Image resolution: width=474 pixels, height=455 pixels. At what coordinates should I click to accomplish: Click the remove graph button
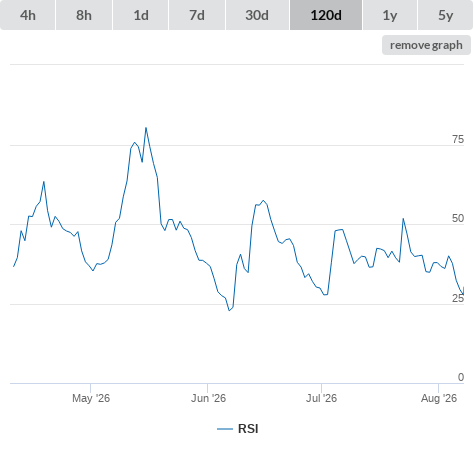pos(426,45)
